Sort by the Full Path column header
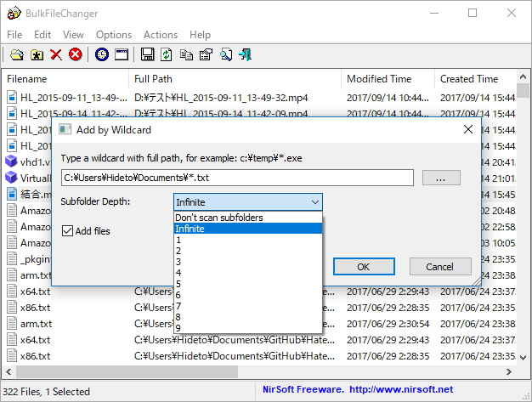 (235, 79)
